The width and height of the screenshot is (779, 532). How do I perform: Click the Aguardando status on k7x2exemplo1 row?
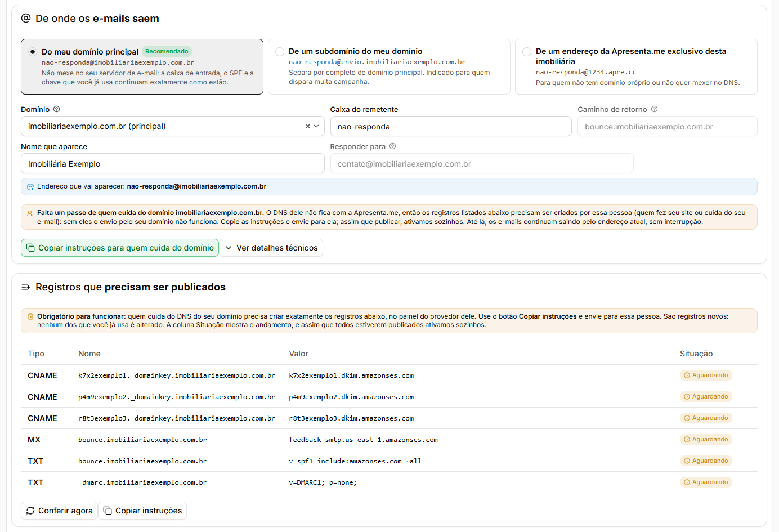point(706,375)
